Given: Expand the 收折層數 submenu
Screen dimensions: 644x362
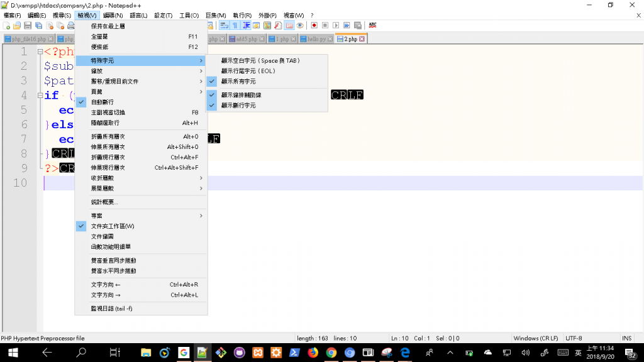Looking at the screenshot, I should (141, 178).
